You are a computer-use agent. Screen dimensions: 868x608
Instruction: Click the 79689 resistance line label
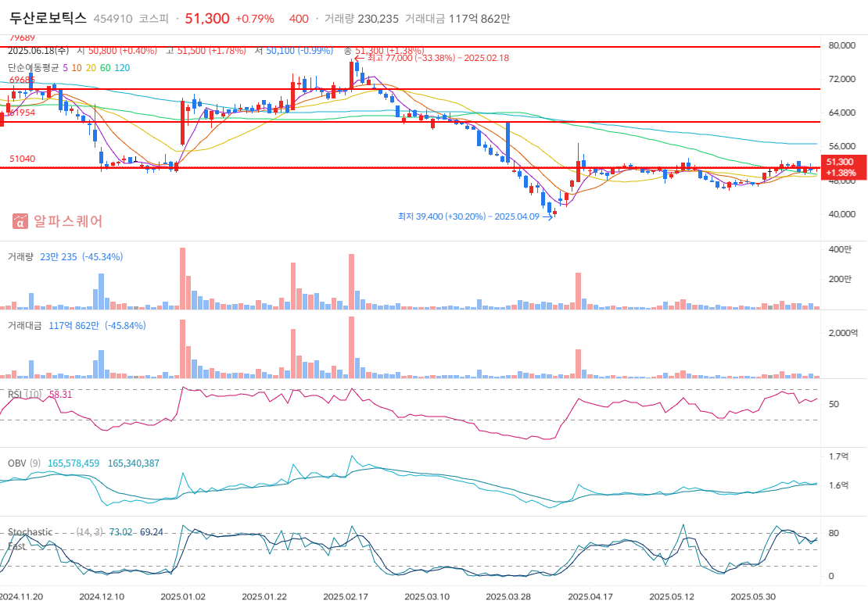tap(22, 38)
